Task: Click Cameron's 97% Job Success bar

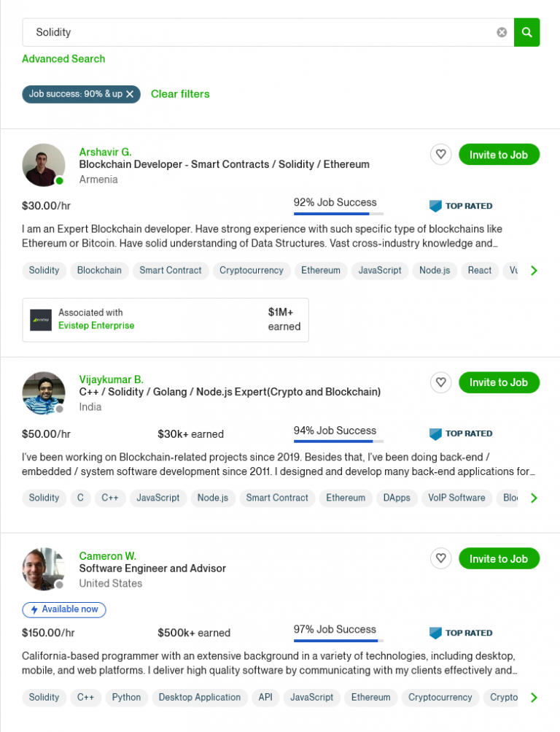Action: (x=338, y=641)
